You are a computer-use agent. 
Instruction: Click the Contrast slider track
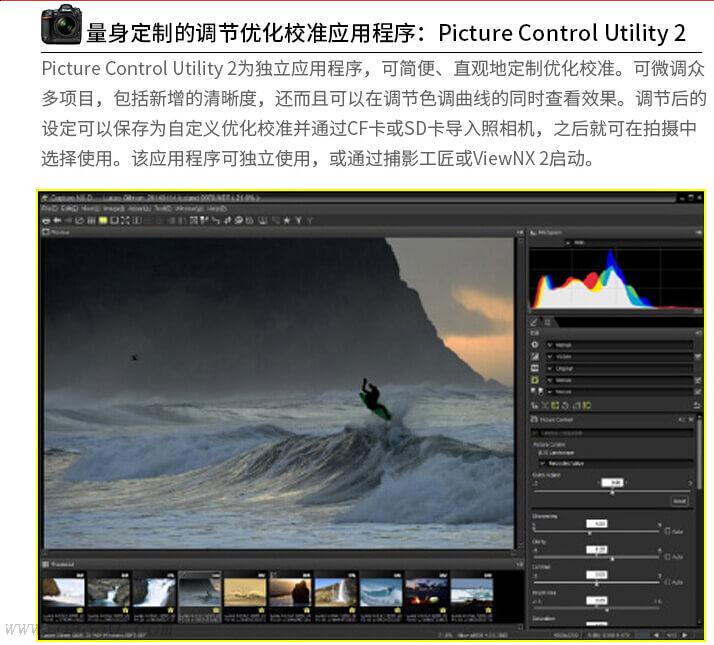click(x=597, y=583)
